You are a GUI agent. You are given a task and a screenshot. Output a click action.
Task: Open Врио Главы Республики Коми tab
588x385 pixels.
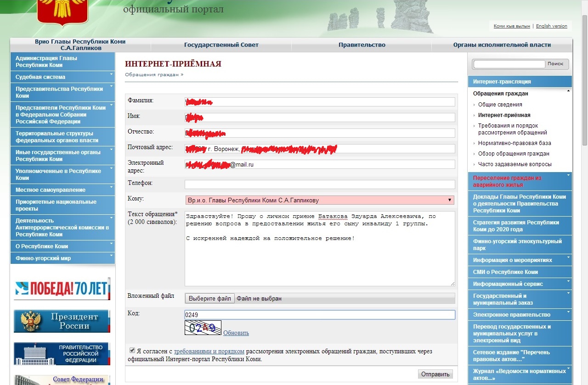(x=80, y=45)
